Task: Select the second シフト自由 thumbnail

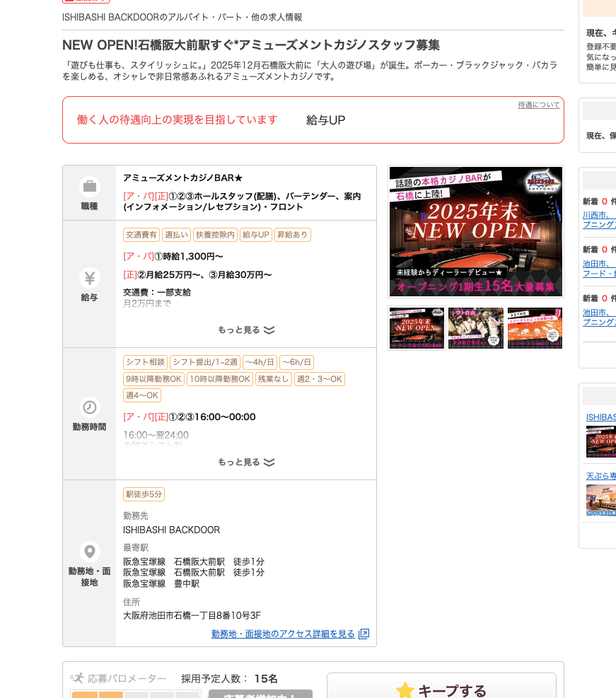Action: click(476, 328)
